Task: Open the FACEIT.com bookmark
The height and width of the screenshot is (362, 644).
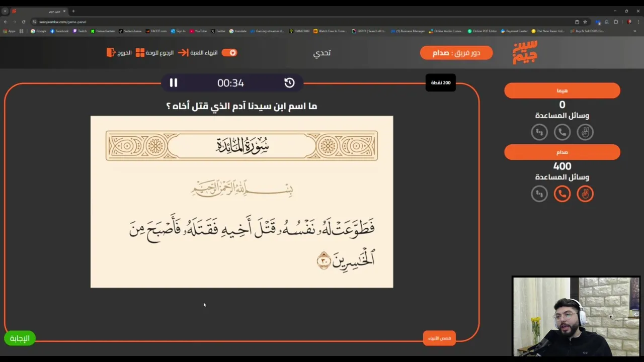Action: coord(156,31)
